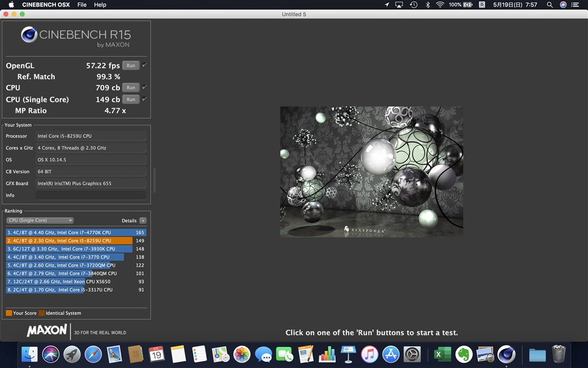Screen dimensions: 588x368
Task: Run the CPU benchmark test
Action: click(131, 87)
